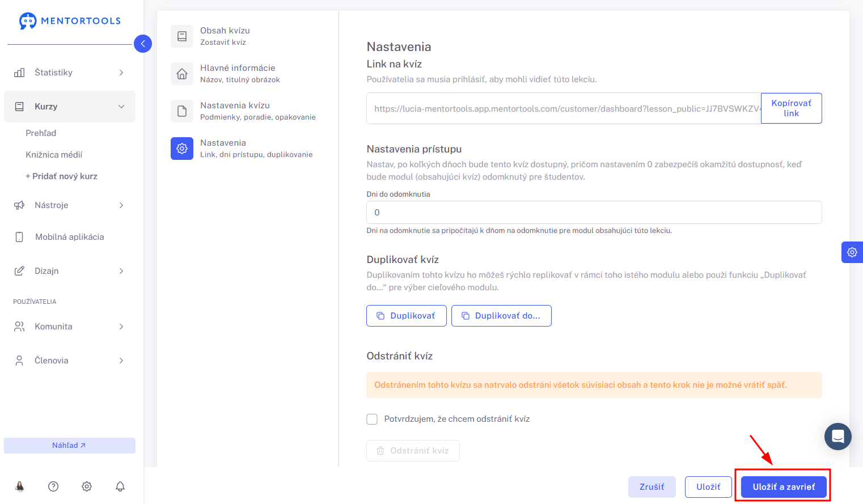This screenshot has height=504, width=863.
Task: Click the user avatar icon
Action: [20, 486]
